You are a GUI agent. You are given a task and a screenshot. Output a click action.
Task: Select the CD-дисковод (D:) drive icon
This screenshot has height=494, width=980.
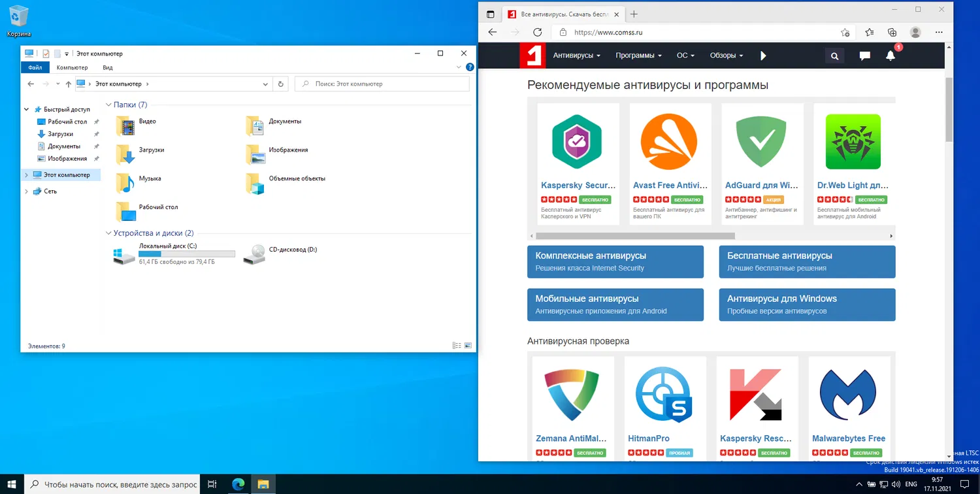pos(254,255)
